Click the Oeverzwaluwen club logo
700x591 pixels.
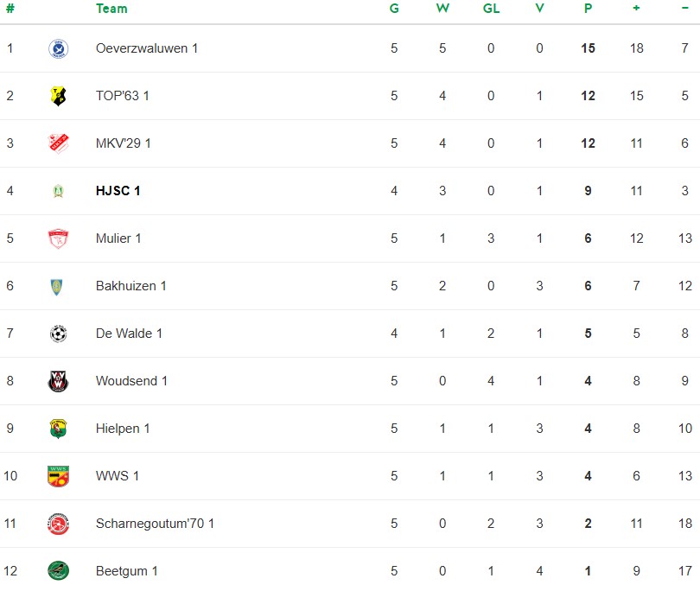58,48
